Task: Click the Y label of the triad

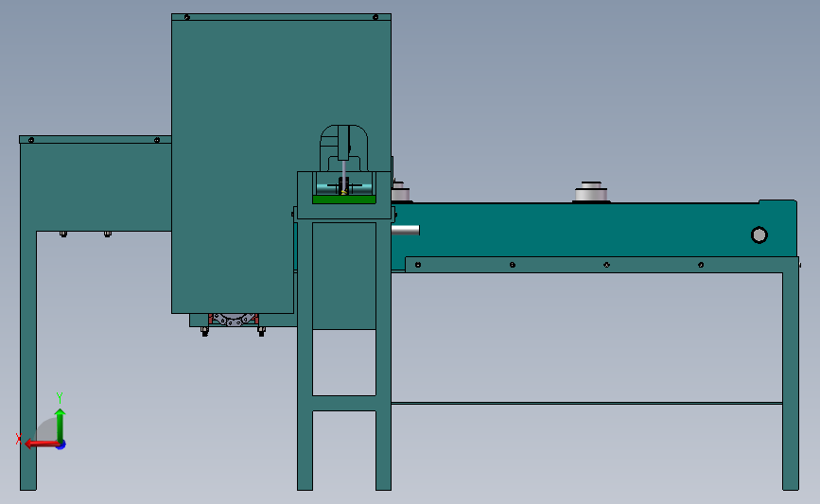Action: coord(59,398)
